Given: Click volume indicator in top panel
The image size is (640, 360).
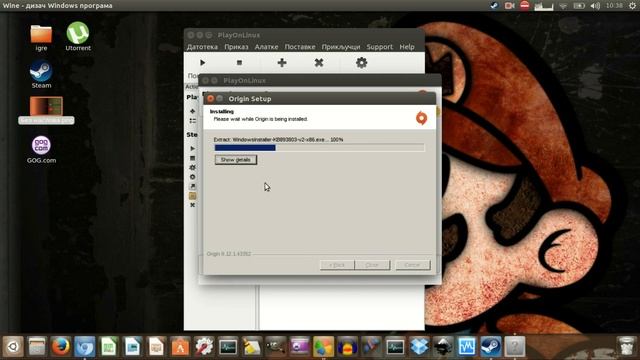Looking at the screenshot, I should [x=595, y=6].
